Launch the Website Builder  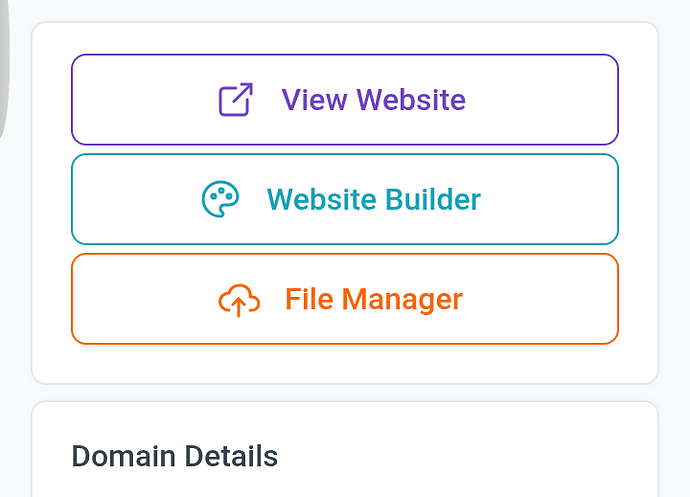coord(345,199)
